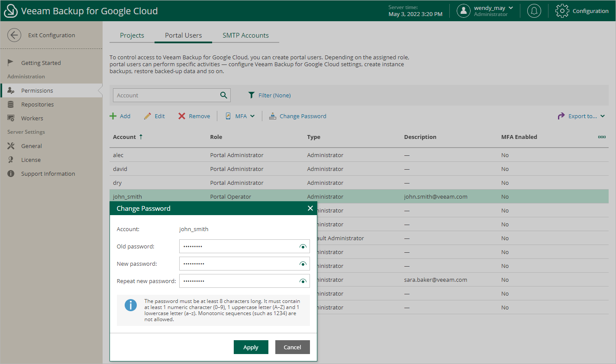Click the Veeam logo icon
Image resolution: width=616 pixels, height=364 pixels.
point(10,11)
